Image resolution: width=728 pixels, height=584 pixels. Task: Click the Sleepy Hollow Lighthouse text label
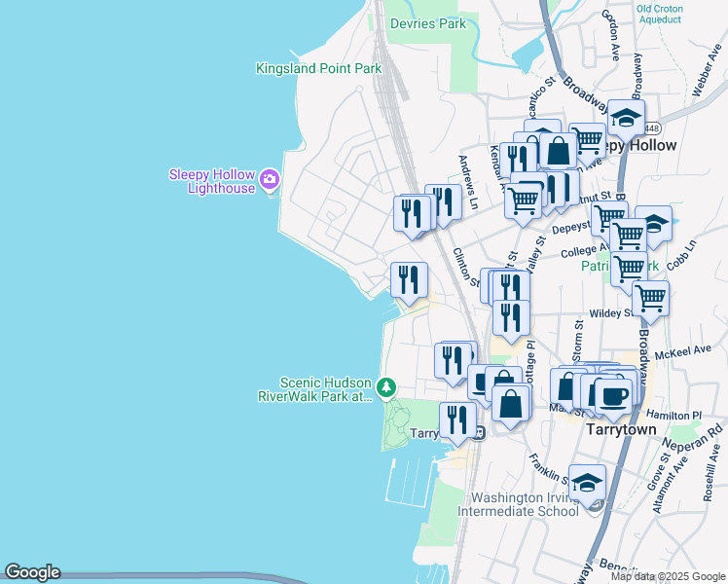point(212,181)
